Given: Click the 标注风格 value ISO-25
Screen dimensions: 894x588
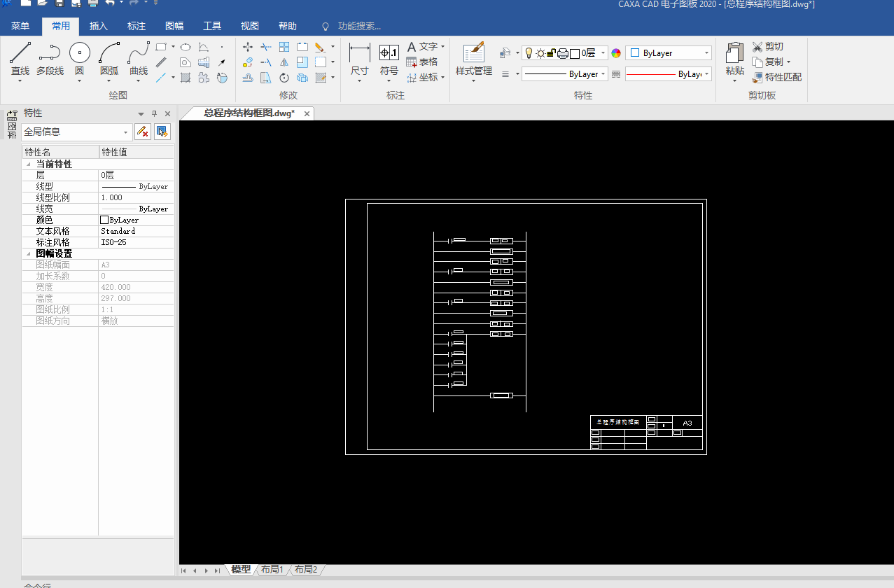Looking at the screenshot, I should tap(136, 242).
